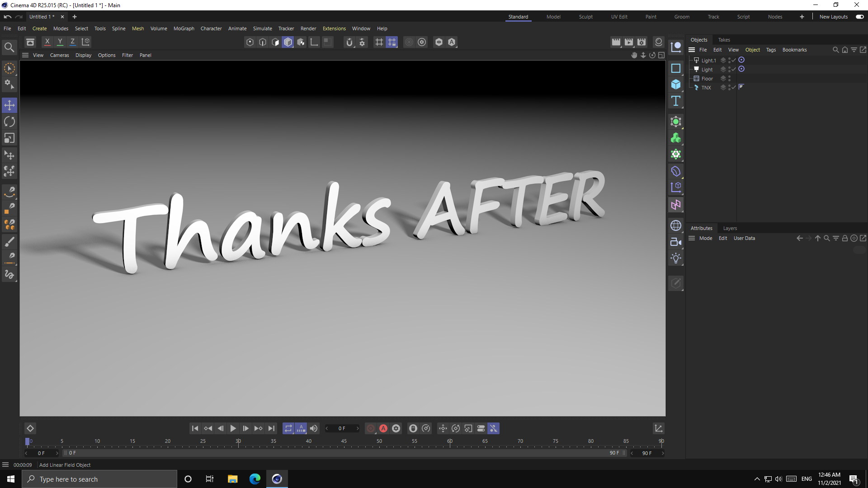Click the Takes tab in top right panel
Screen dimensions: 868x488
pos(723,39)
